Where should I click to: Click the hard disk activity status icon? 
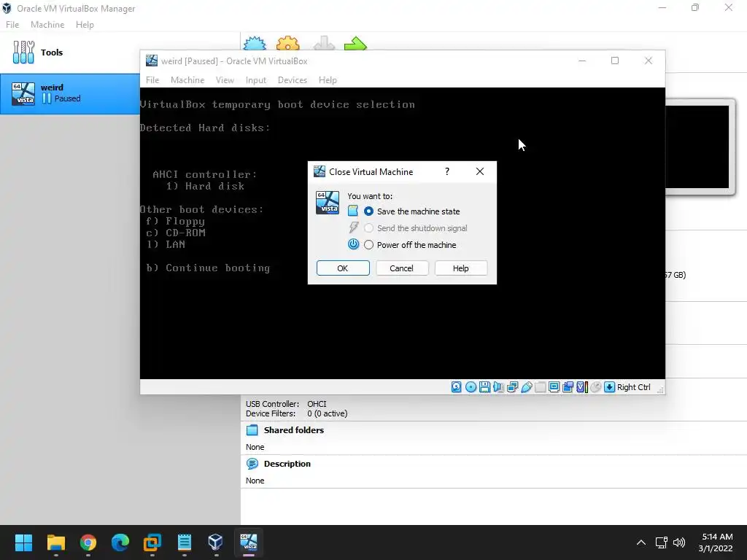(457, 387)
